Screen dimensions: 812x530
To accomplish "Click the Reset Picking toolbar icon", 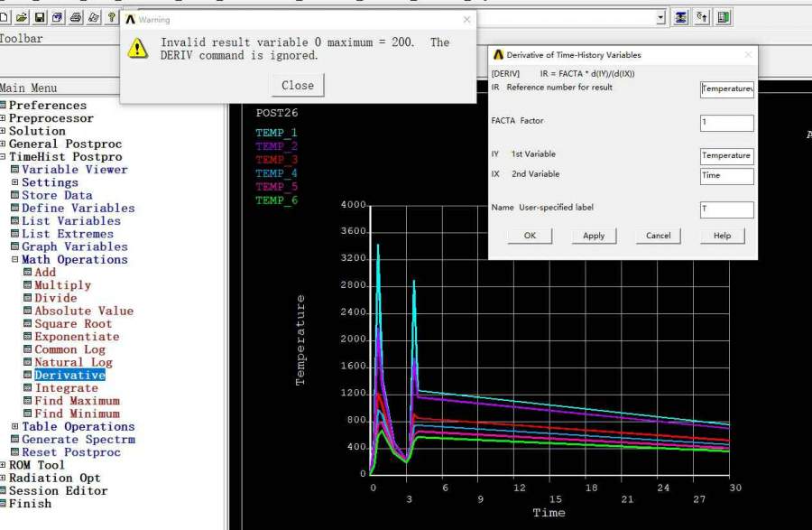I will click(x=702, y=17).
